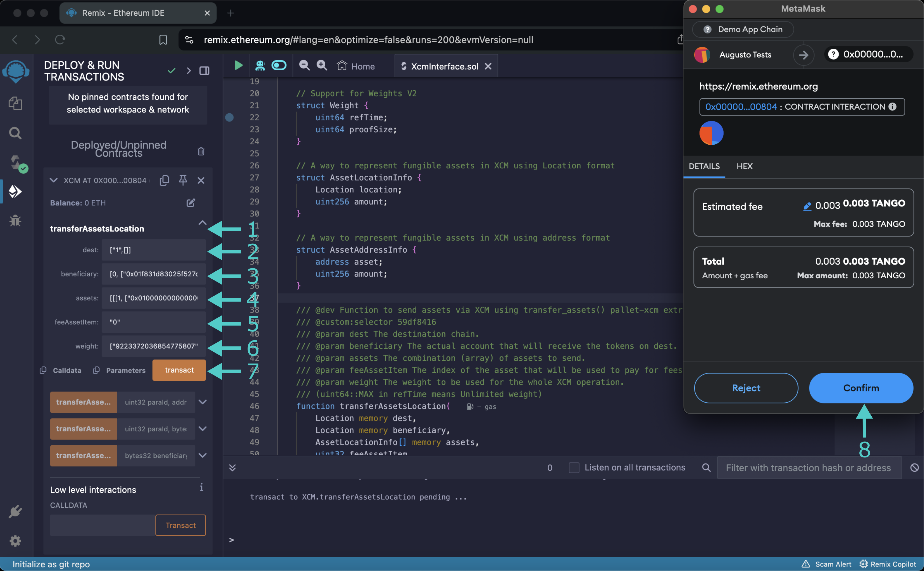Click the Remix logo home icon
The width and height of the screenshot is (924, 571).
click(15, 71)
